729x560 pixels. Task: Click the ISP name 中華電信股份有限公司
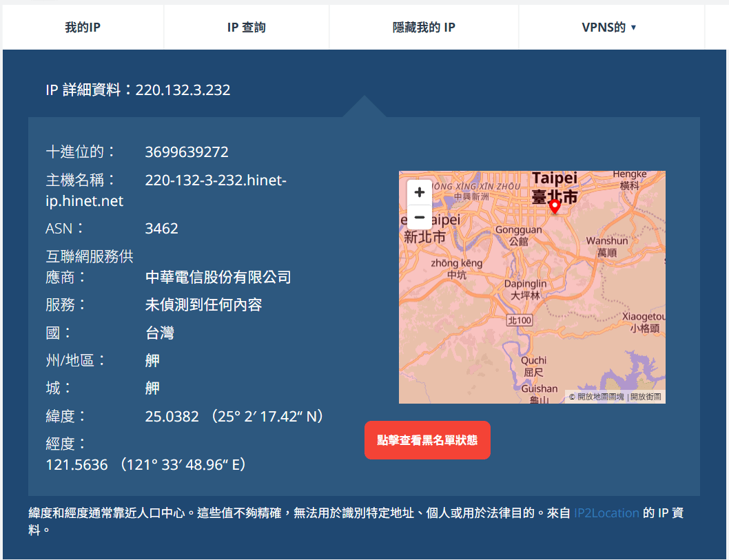[x=218, y=277]
